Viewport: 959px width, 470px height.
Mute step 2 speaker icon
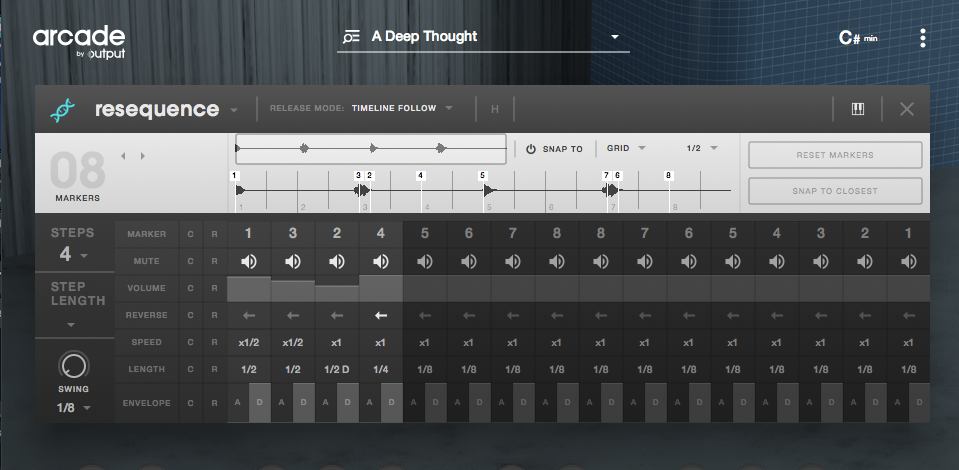click(292, 261)
